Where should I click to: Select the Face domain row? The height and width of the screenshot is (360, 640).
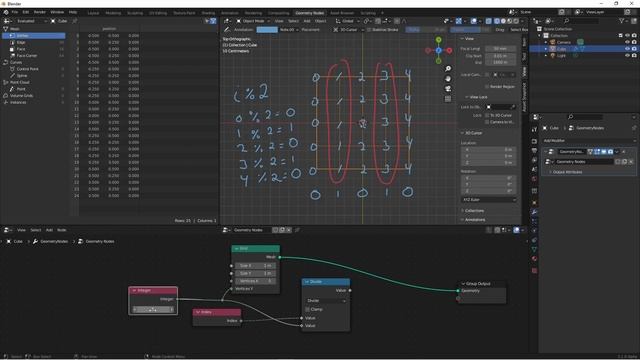click(x=34, y=49)
